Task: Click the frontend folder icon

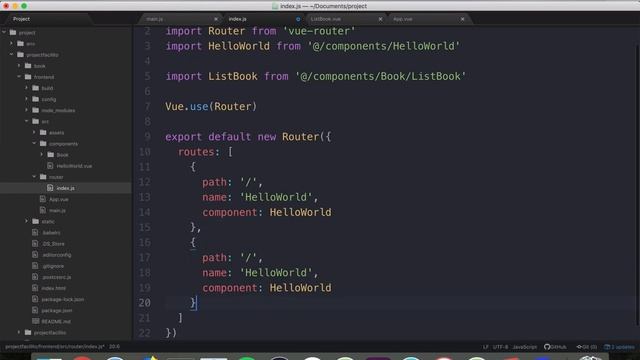Action: coord(28,77)
